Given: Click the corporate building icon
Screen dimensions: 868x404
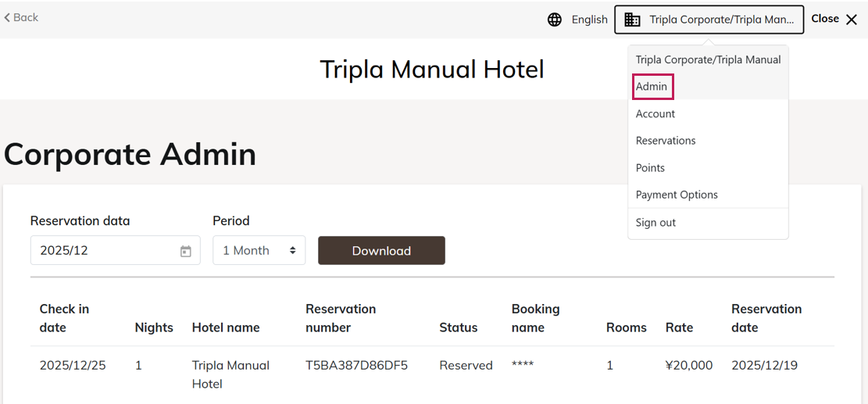Looking at the screenshot, I should (633, 20).
